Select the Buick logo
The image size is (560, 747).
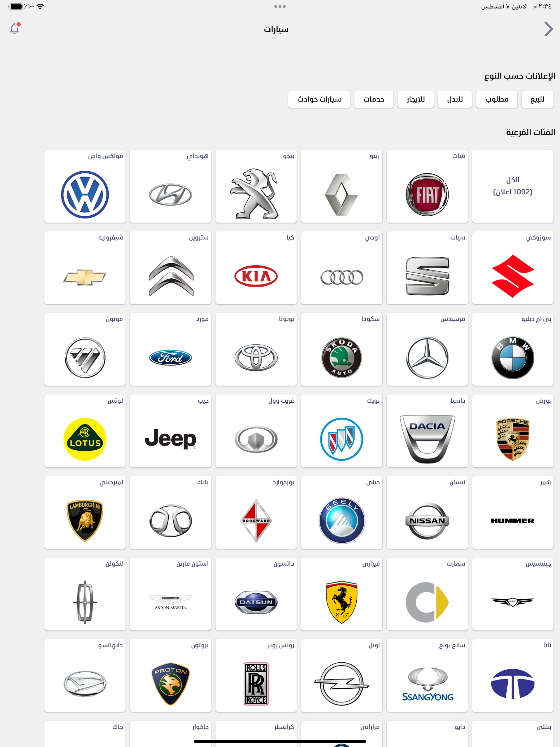[341, 439]
